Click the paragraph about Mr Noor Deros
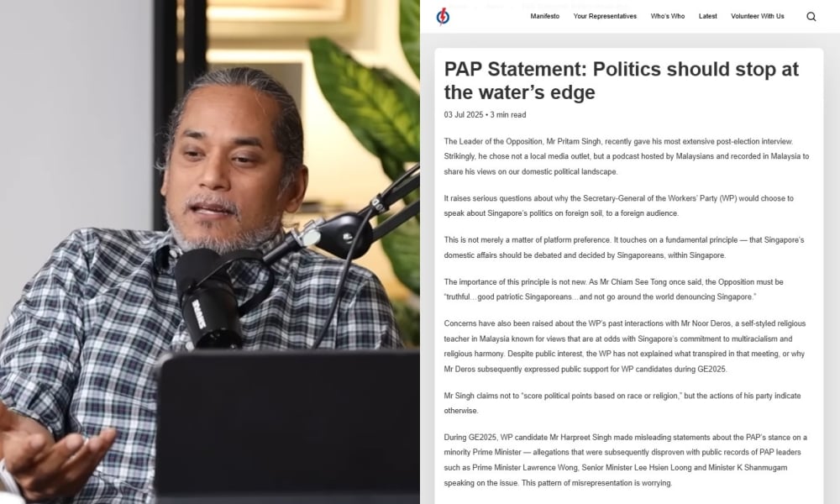Image resolution: width=840 pixels, height=504 pixels. click(x=625, y=346)
